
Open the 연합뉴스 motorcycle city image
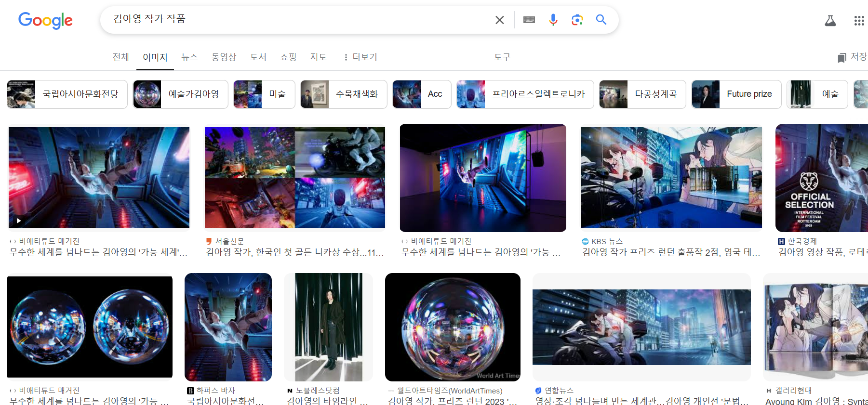coord(641,327)
